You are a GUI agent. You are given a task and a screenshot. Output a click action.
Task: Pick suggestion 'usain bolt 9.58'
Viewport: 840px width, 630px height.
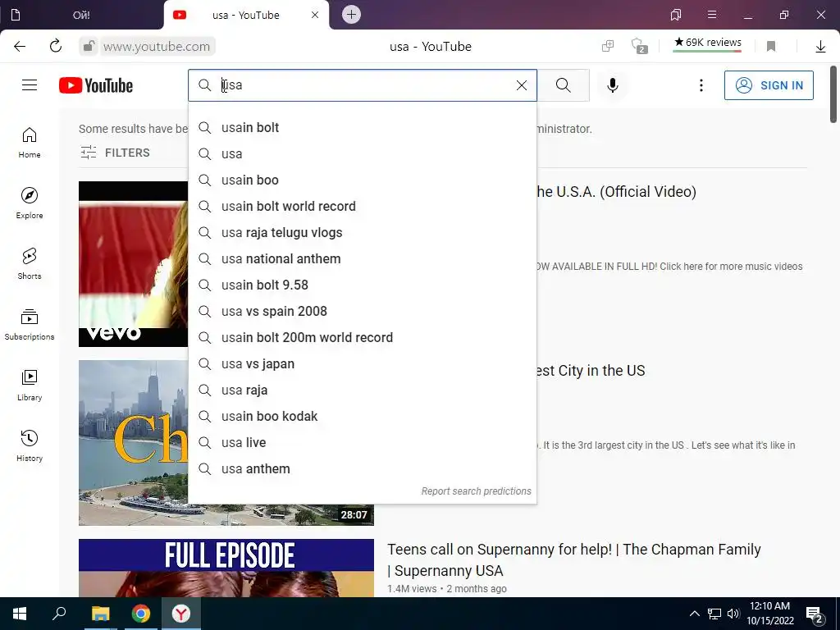click(362, 285)
